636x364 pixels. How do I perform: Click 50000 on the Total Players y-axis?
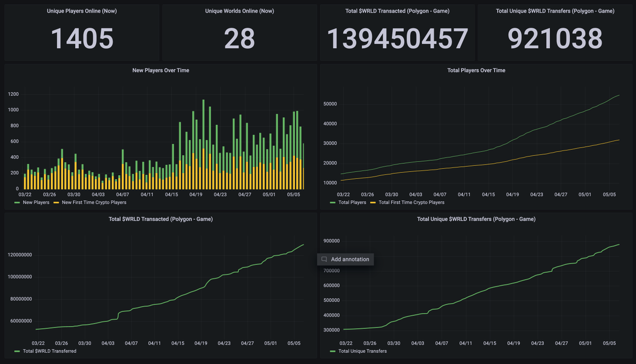click(331, 104)
